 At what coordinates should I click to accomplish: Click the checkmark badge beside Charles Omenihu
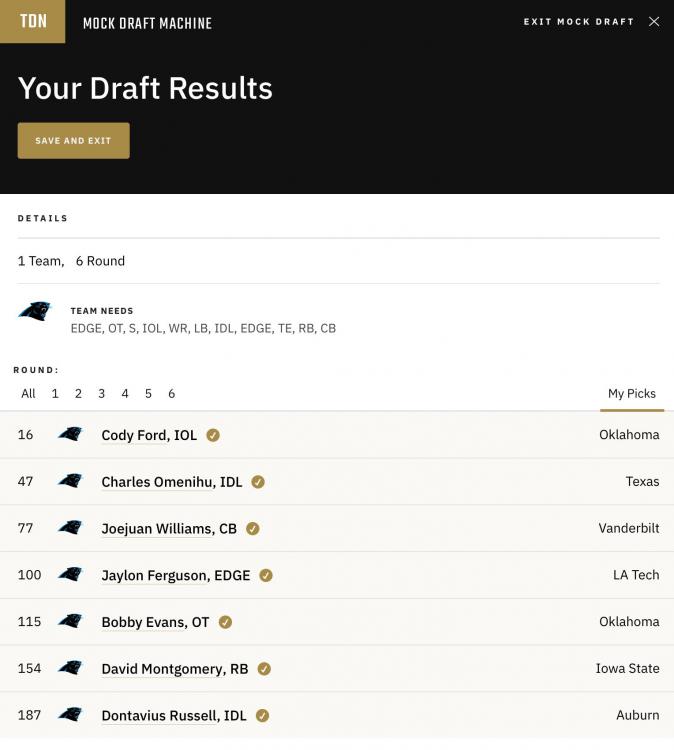258,482
